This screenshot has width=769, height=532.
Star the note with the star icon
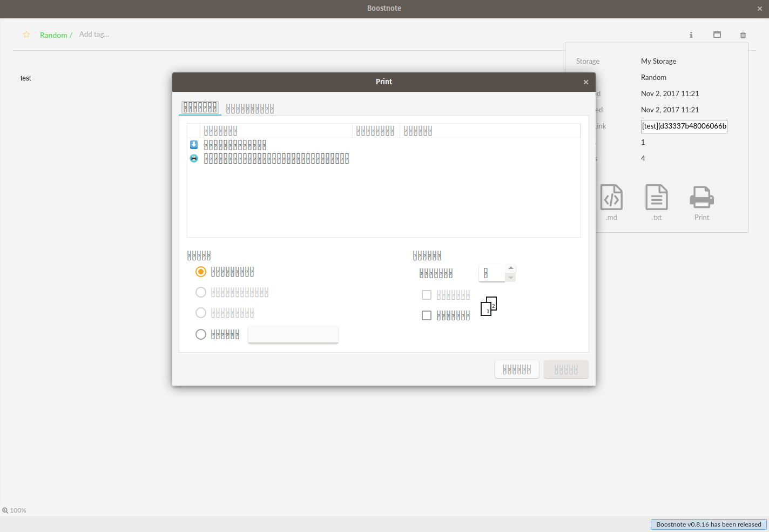point(26,35)
